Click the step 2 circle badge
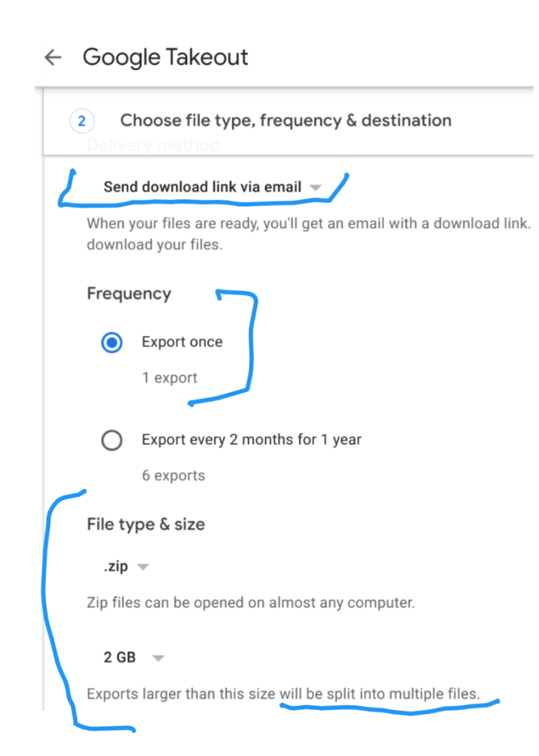This screenshot has width=539, height=756. pyautogui.click(x=82, y=120)
